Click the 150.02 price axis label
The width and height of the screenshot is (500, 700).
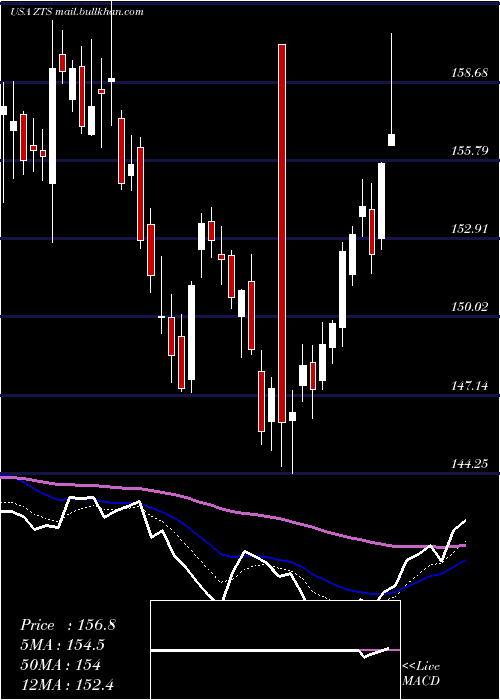pos(470,307)
